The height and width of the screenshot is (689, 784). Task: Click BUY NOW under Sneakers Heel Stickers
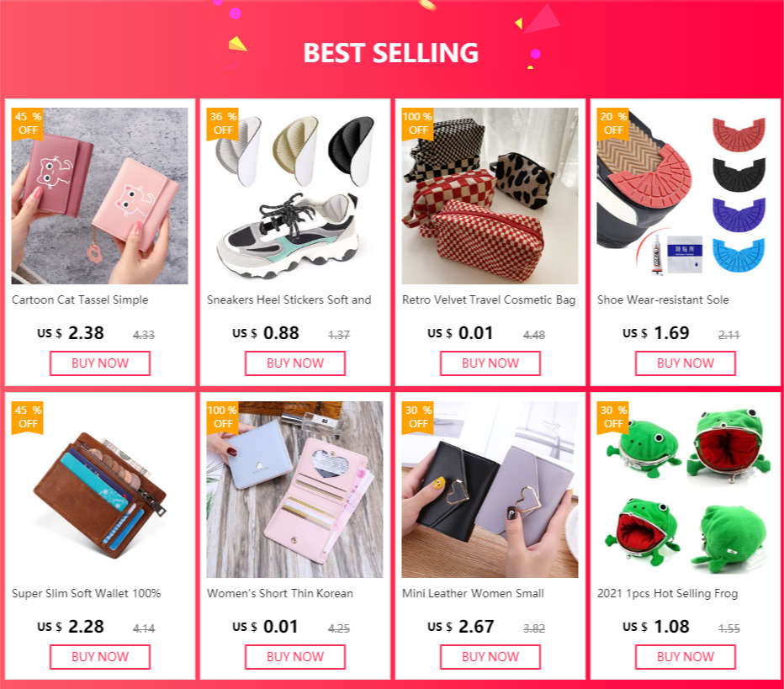295,363
